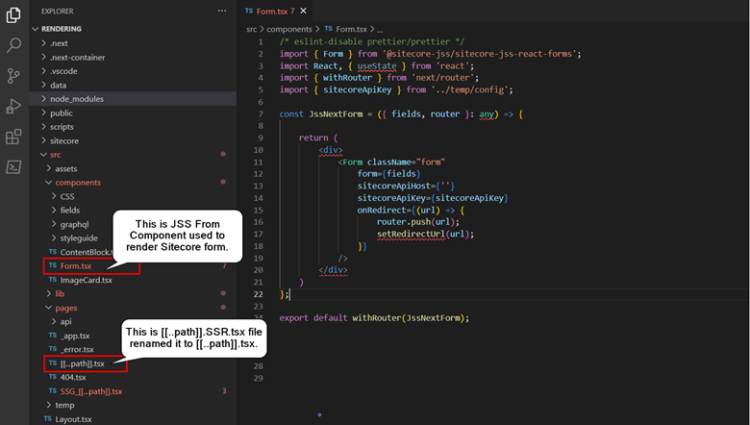Open the Search view icon
This screenshot has width=750, height=425.
pyautogui.click(x=14, y=45)
